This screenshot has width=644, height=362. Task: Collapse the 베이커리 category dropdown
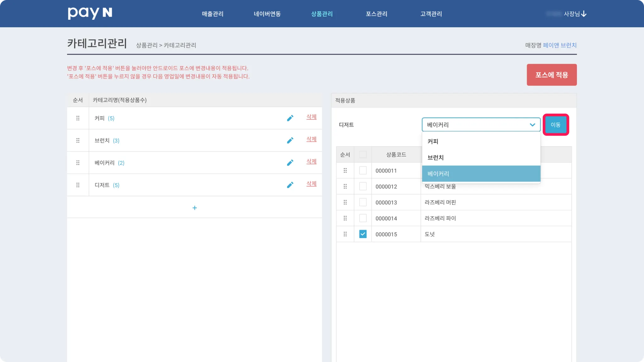tap(532, 125)
